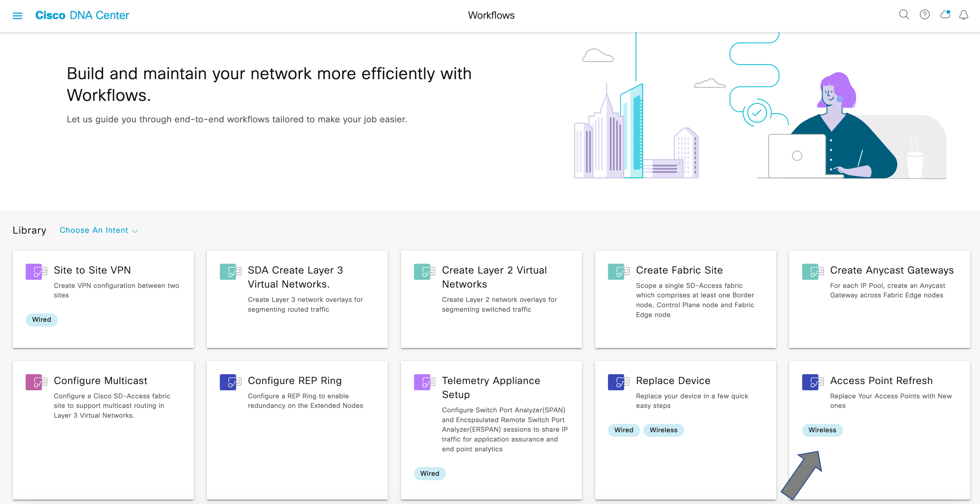
Task: Click the Access Point Refresh workflow icon
Action: pyautogui.click(x=812, y=382)
